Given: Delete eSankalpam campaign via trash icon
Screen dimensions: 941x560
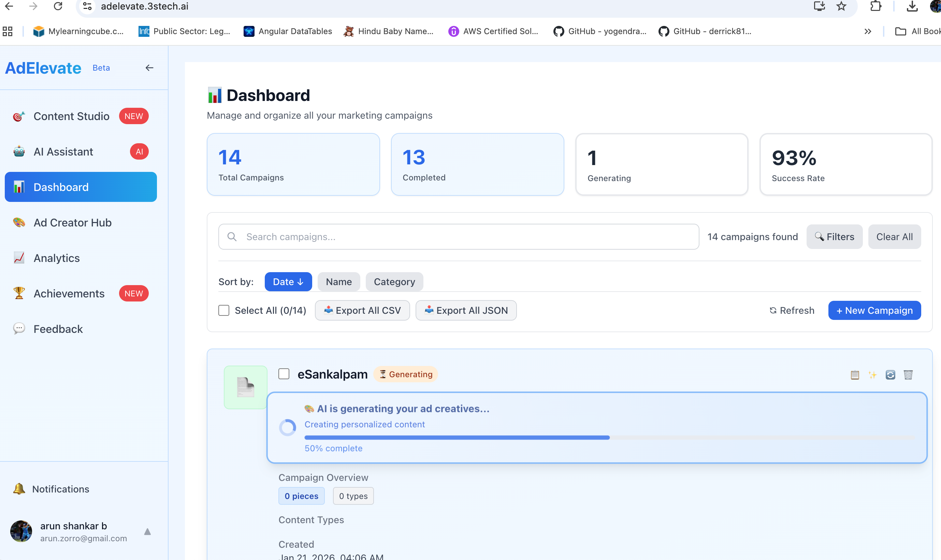Looking at the screenshot, I should (x=908, y=375).
